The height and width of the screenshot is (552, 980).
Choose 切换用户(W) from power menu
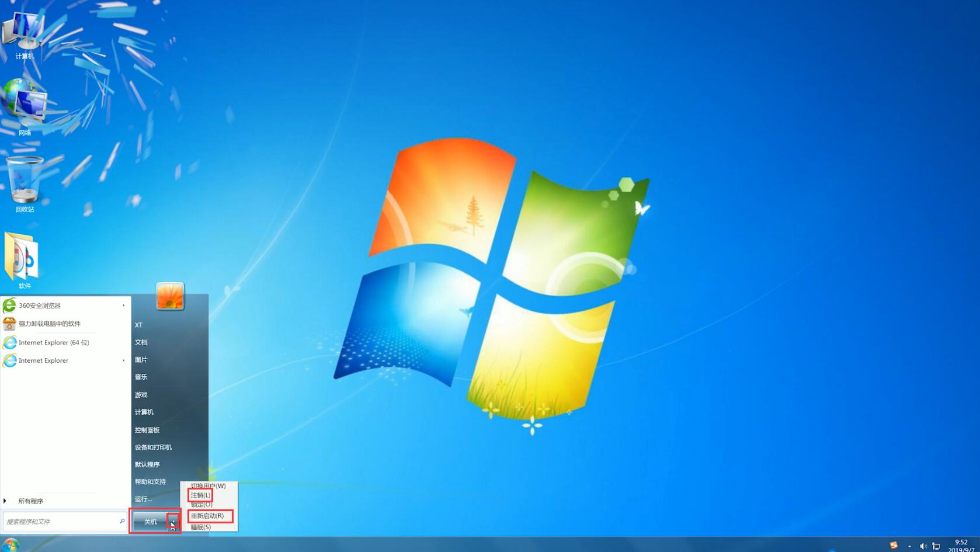point(208,486)
